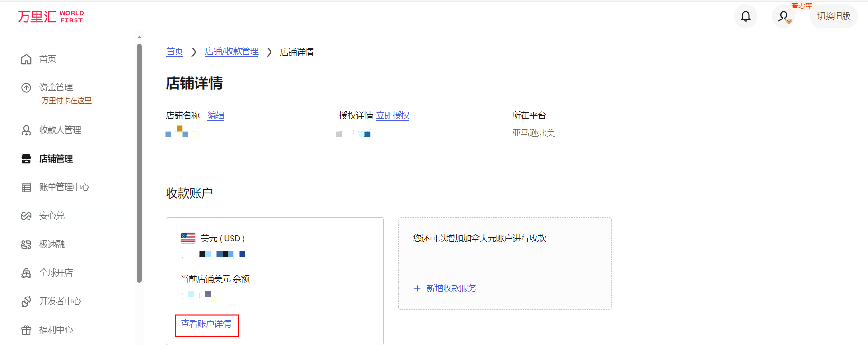Open the customer service headset icon

[x=784, y=17]
